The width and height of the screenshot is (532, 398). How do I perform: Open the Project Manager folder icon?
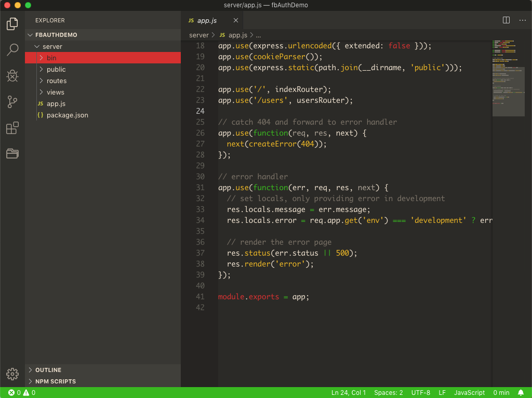click(x=12, y=154)
